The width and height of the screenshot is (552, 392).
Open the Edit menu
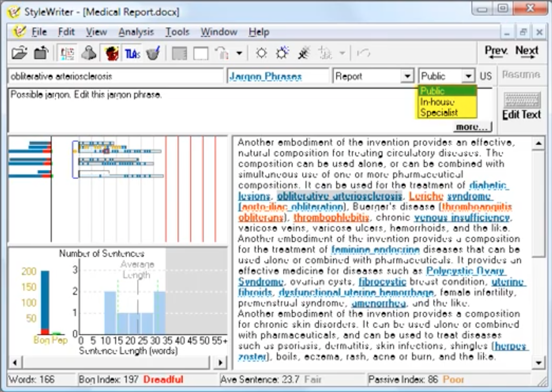click(66, 32)
